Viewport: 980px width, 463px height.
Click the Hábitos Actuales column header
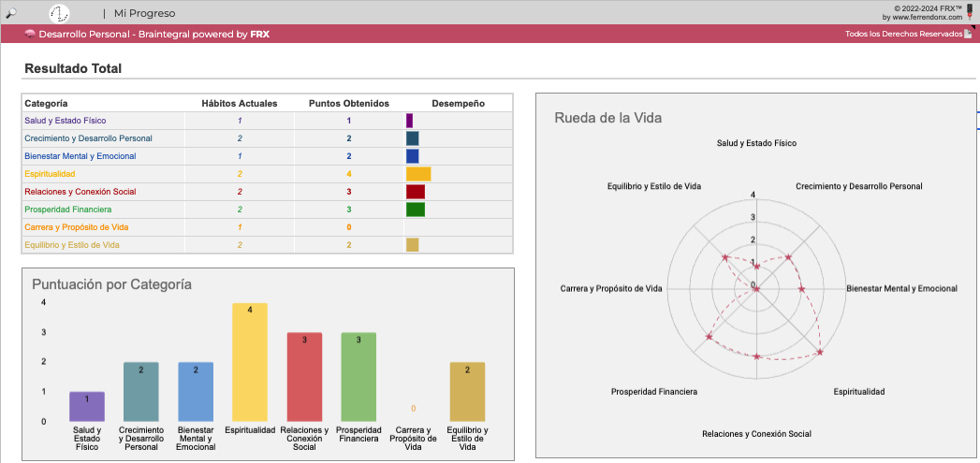pyautogui.click(x=240, y=103)
